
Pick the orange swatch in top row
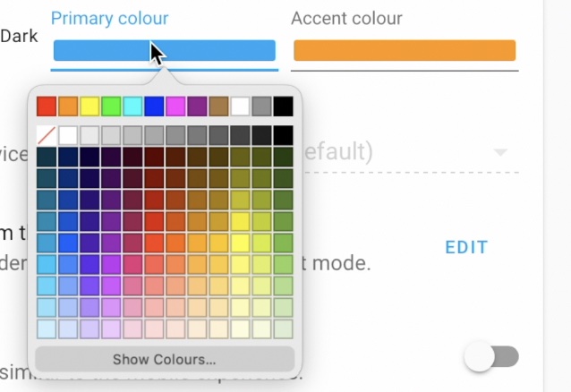(68, 107)
